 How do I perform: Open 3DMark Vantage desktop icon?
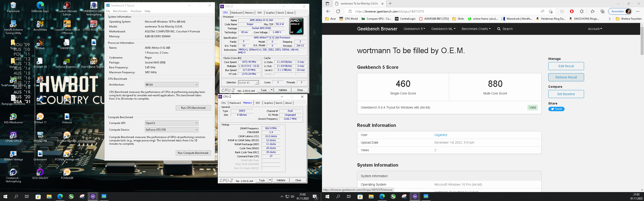13,155
